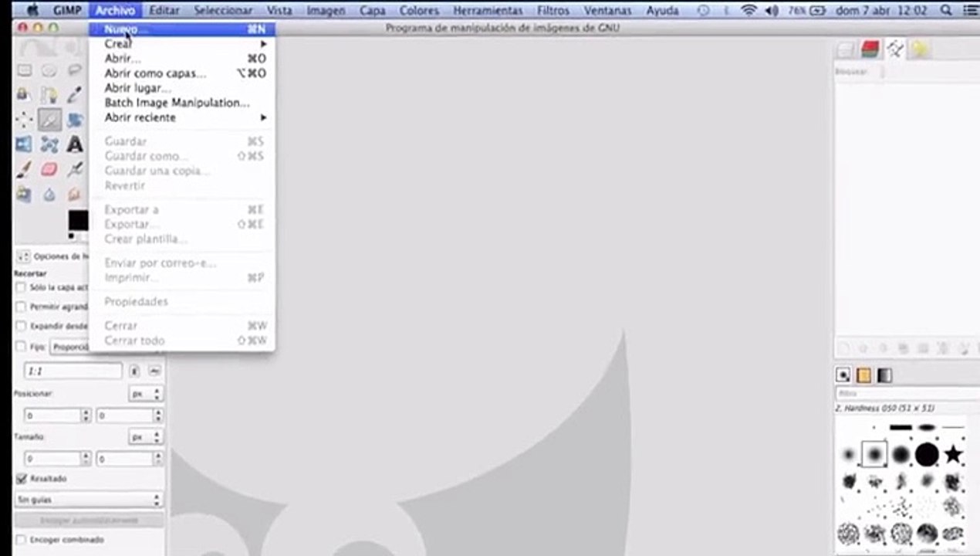Open the Tamaño px units dropdown

point(146,437)
